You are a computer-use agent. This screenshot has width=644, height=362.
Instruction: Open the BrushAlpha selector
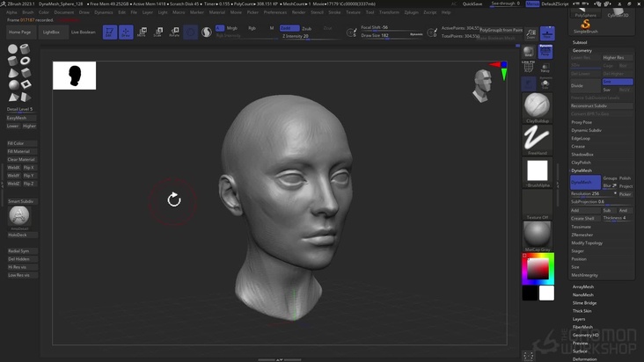click(x=538, y=173)
